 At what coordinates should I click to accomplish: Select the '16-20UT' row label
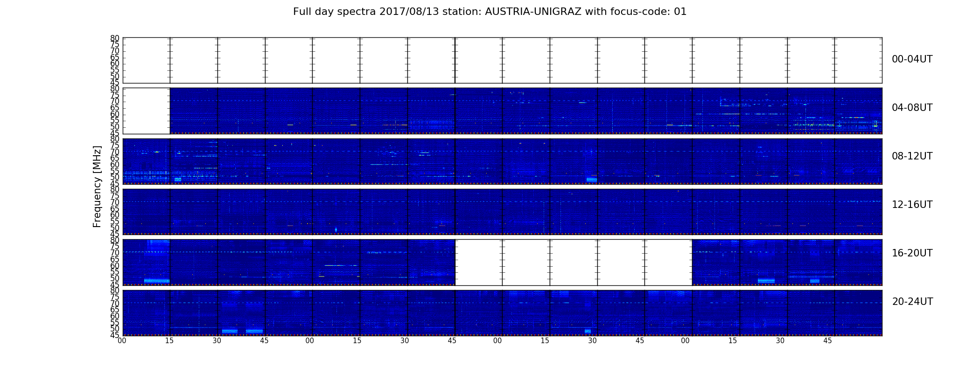(x=912, y=253)
